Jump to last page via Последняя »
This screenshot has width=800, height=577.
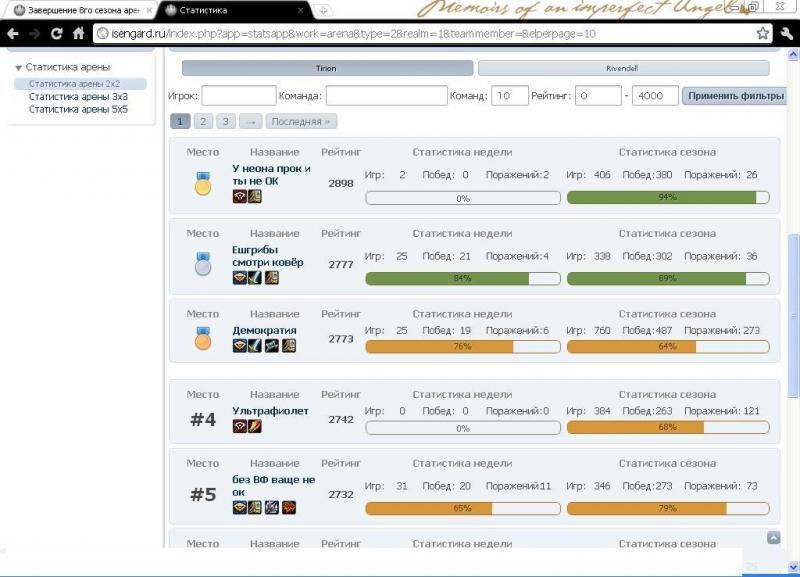pos(301,121)
